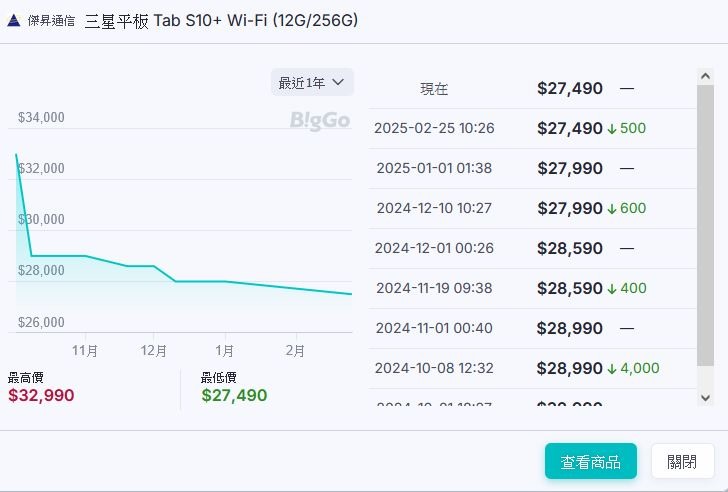Click the green down arrow next to 600

click(x=612, y=208)
